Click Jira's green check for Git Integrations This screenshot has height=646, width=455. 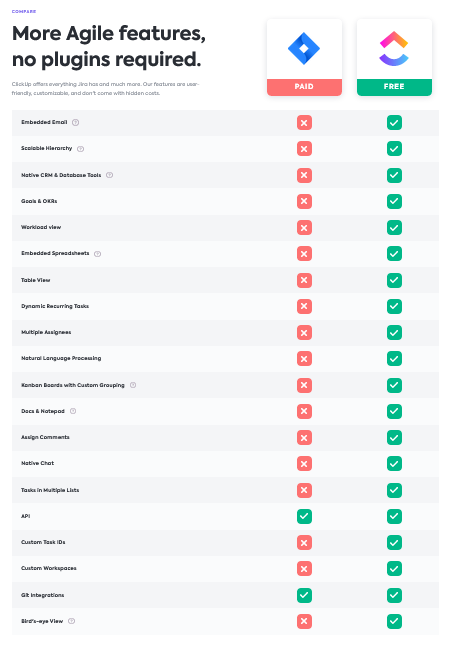(x=304, y=595)
